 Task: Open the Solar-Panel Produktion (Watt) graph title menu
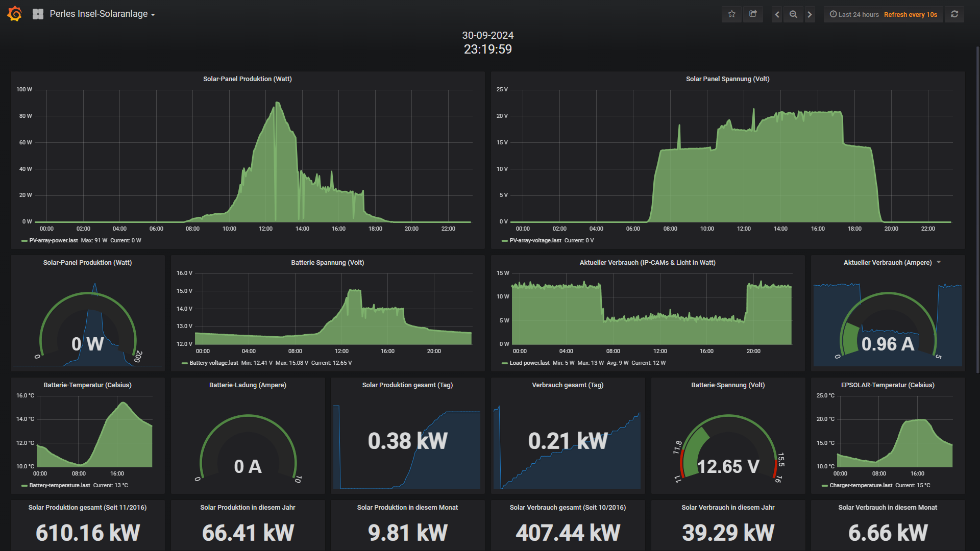(x=247, y=79)
